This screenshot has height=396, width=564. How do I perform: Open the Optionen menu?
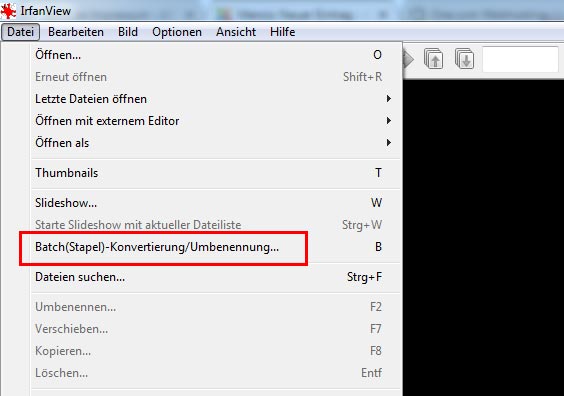coord(177,32)
